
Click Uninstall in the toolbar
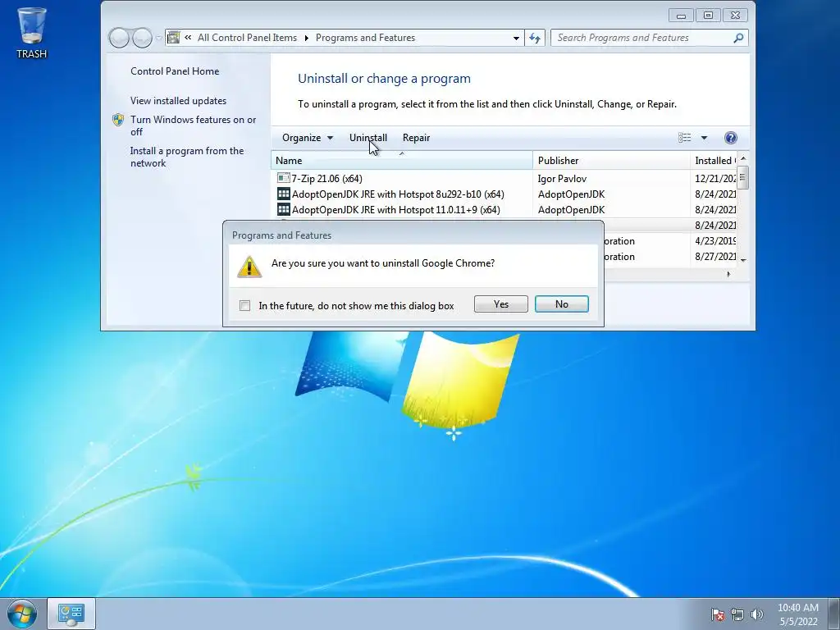[x=368, y=138]
